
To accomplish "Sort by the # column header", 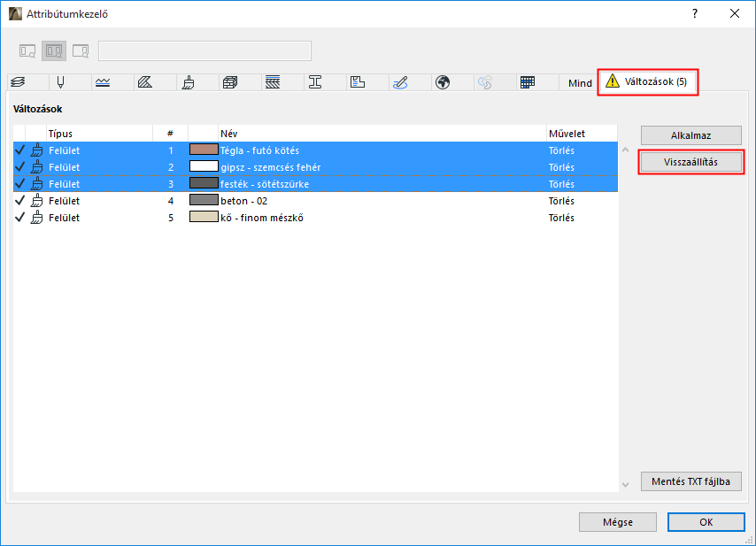I will (x=170, y=134).
